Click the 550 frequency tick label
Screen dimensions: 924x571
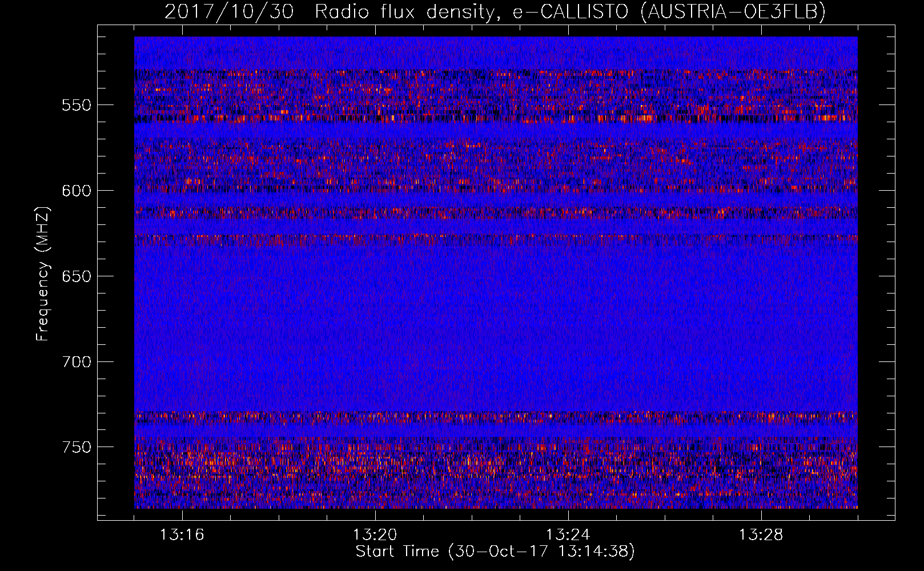click(77, 106)
